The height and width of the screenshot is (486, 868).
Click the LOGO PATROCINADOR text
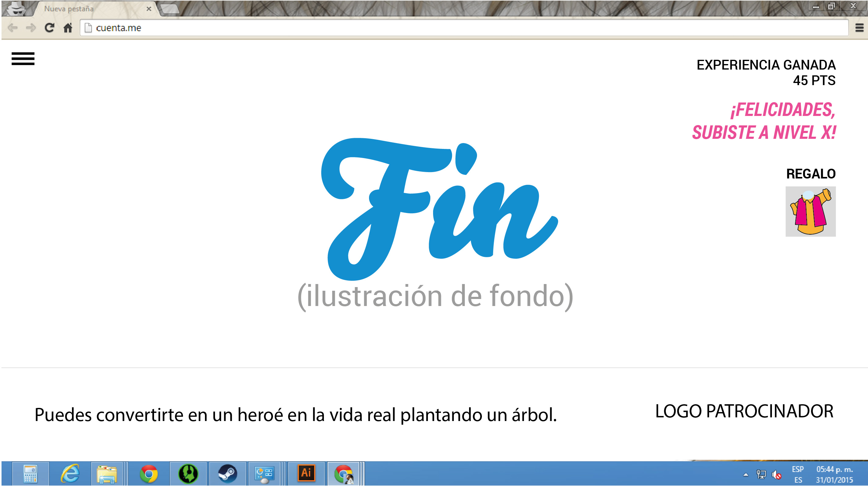[x=744, y=411]
